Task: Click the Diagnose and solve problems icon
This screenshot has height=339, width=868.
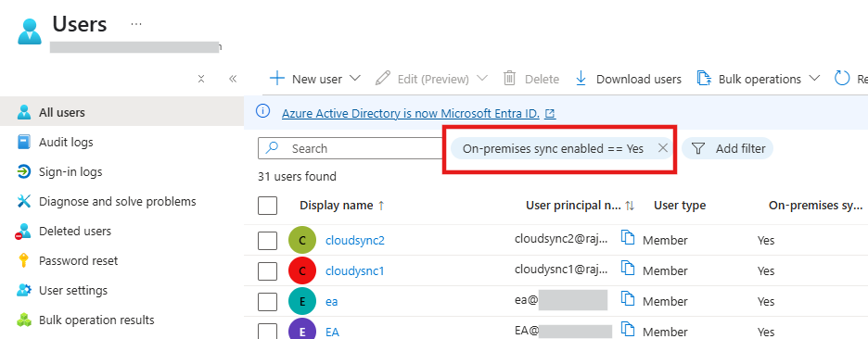Action: [x=24, y=201]
